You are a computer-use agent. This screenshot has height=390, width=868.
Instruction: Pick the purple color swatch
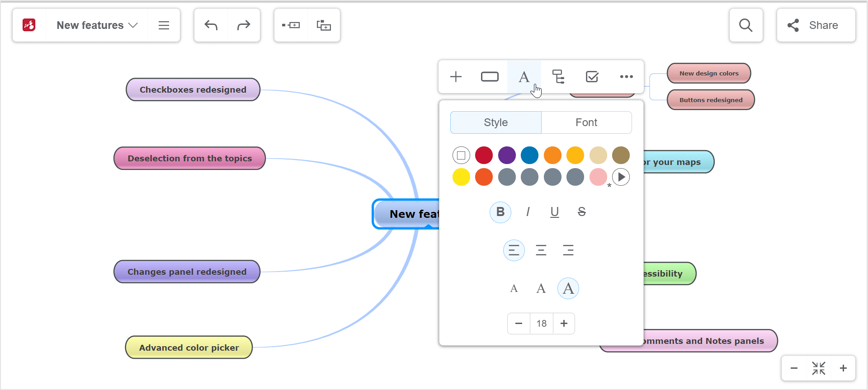click(507, 155)
